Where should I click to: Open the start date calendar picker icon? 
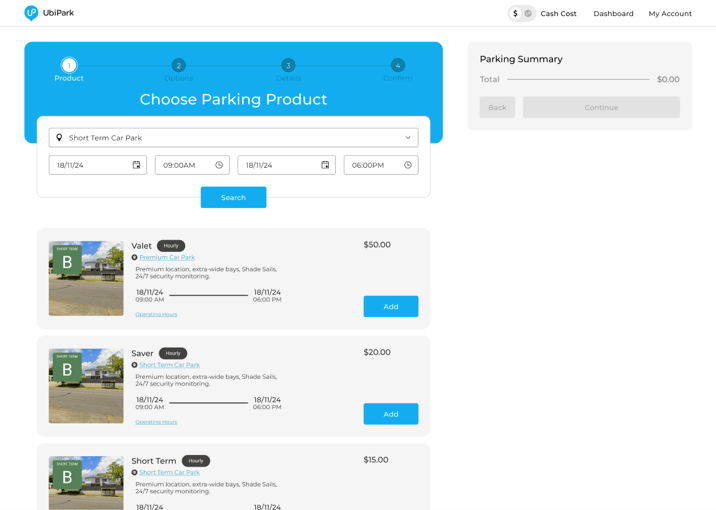(137, 165)
